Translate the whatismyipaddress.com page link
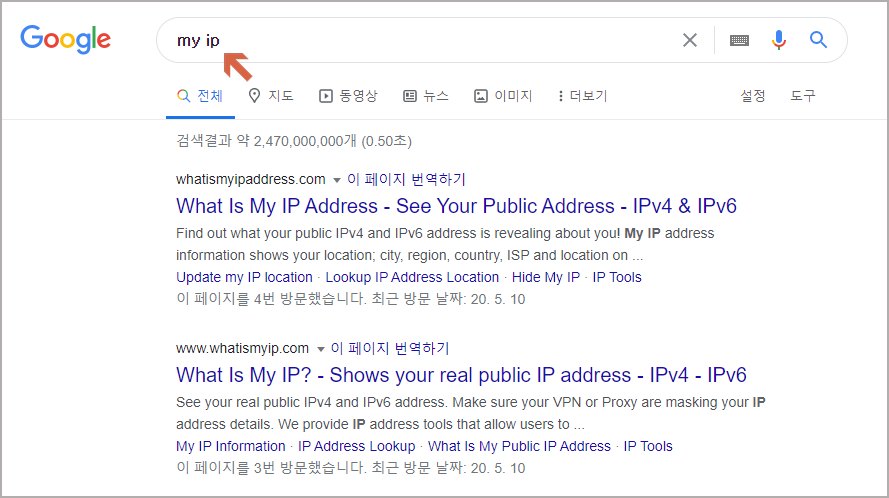This screenshot has height=498, width=889. coord(406,179)
